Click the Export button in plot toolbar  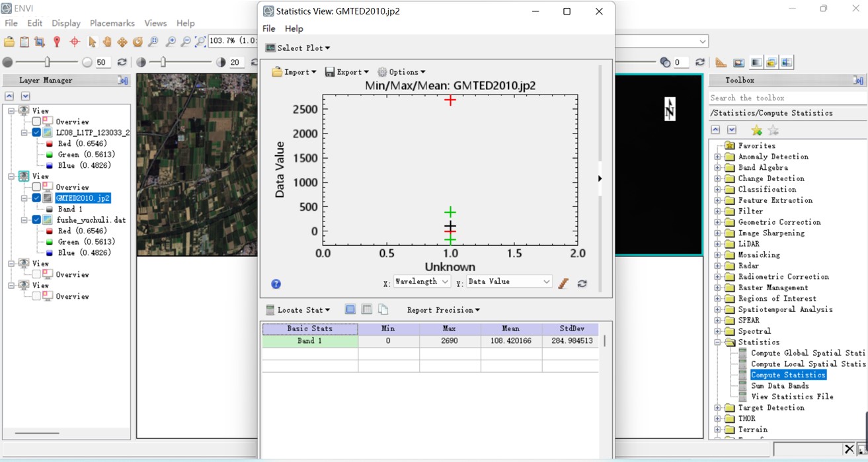346,72
